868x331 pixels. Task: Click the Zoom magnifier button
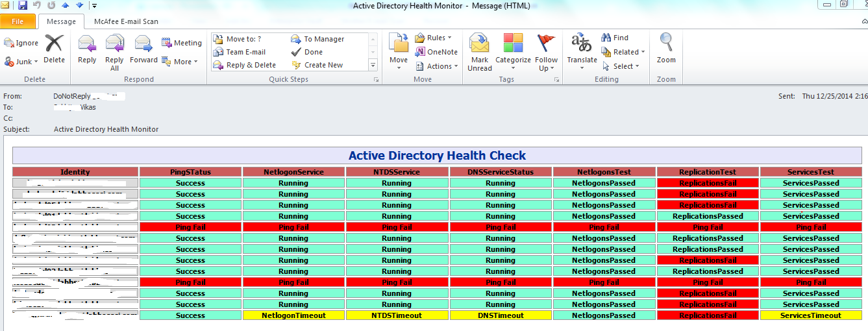(666, 49)
